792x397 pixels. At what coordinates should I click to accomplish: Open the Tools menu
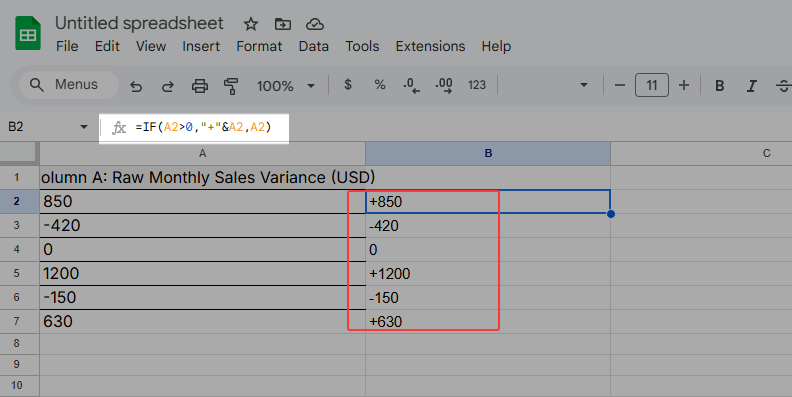pos(362,46)
